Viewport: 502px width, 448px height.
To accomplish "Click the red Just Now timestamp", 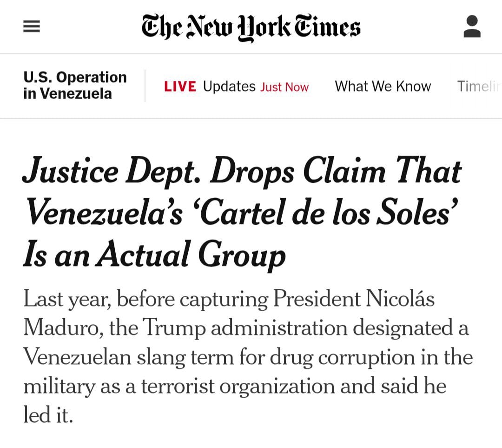I will [x=284, y=87].
